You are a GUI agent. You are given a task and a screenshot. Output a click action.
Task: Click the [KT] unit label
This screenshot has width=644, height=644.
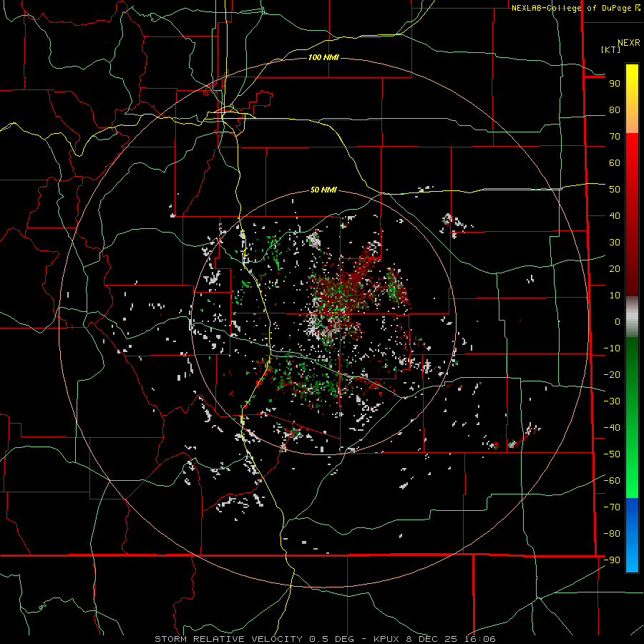pos(611,49)
